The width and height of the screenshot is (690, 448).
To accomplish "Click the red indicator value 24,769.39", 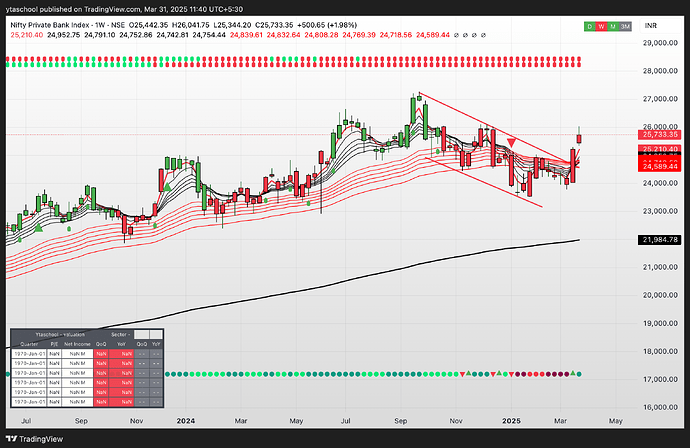I will tap(359, 35).
